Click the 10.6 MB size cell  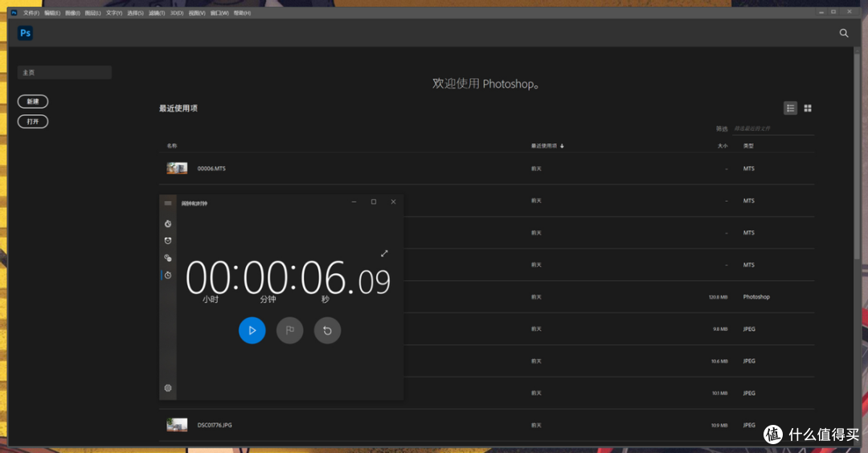click(719, 361)
